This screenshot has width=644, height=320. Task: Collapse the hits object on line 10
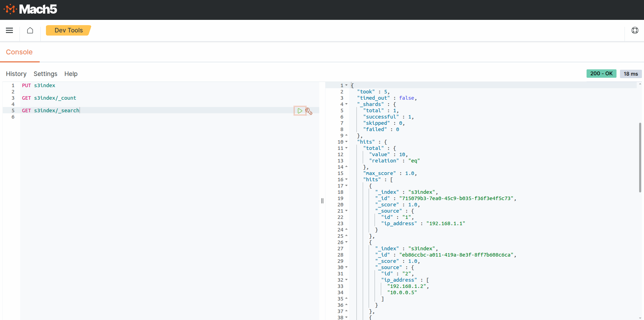click(346, 142)
